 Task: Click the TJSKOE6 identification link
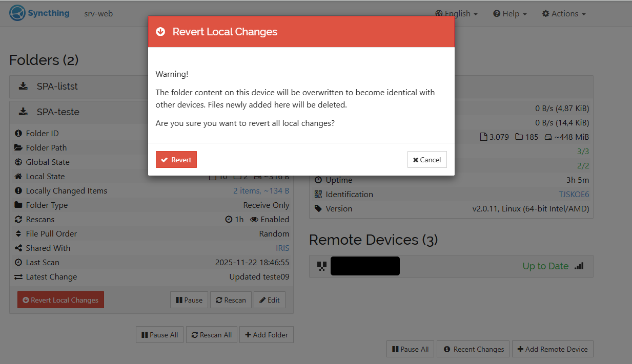(x=574, y=195)
